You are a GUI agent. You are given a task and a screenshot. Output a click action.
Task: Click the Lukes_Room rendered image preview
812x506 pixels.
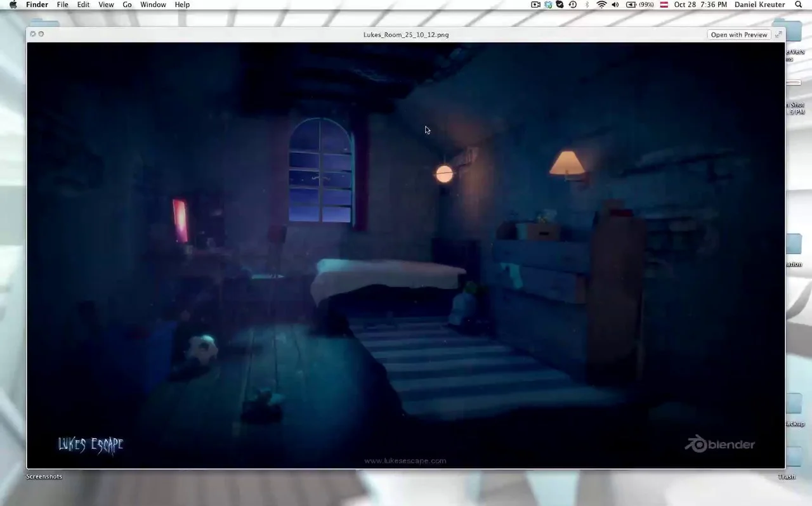click(x=406, y=256)
